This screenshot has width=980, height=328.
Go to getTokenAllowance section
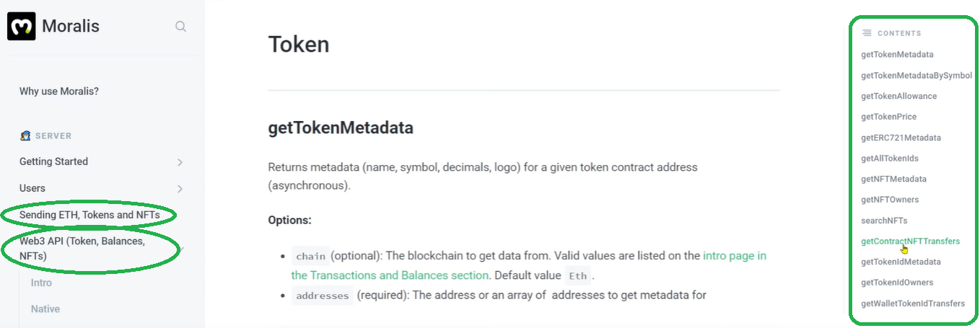[898, 96]
